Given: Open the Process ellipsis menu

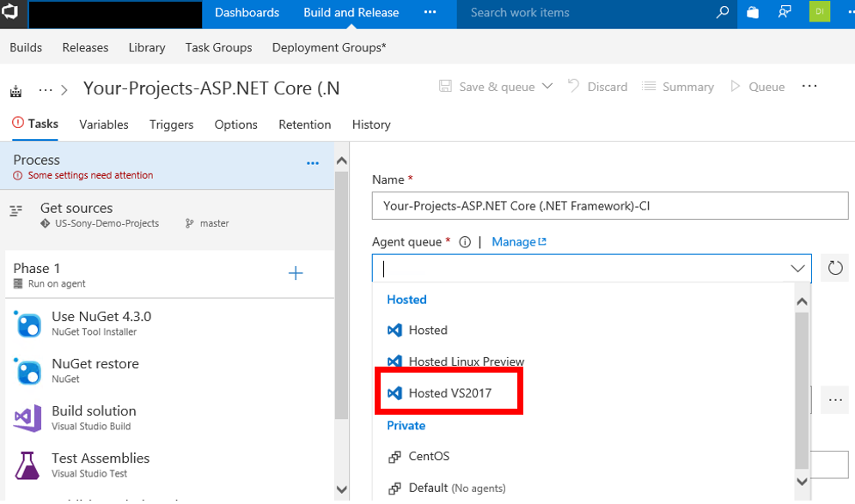Looking at the screenshot, I should pyautogui.click(x=313, y=163).
